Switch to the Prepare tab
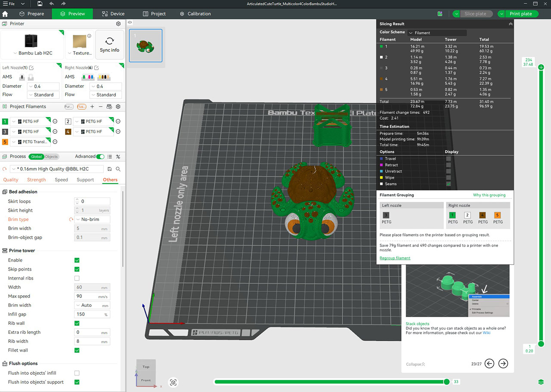Viewport: 551px width, 392px height. point(31,14)
